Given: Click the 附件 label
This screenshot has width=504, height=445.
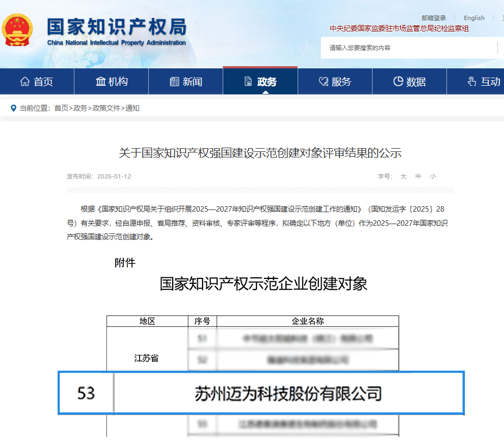Looking at the screenshot, I should [x=125, y=263].
